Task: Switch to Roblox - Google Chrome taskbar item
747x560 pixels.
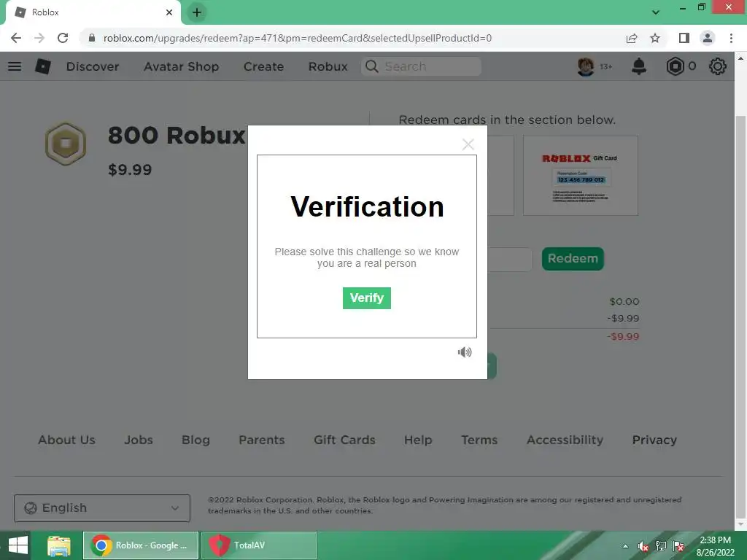Action: pyautogui.click(x=141, y=545)
